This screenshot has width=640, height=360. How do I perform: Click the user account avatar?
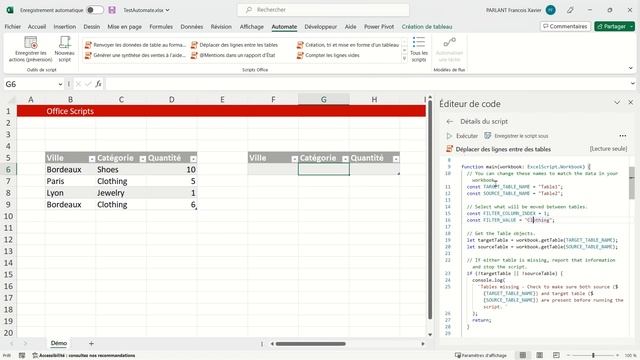[551, 10]
